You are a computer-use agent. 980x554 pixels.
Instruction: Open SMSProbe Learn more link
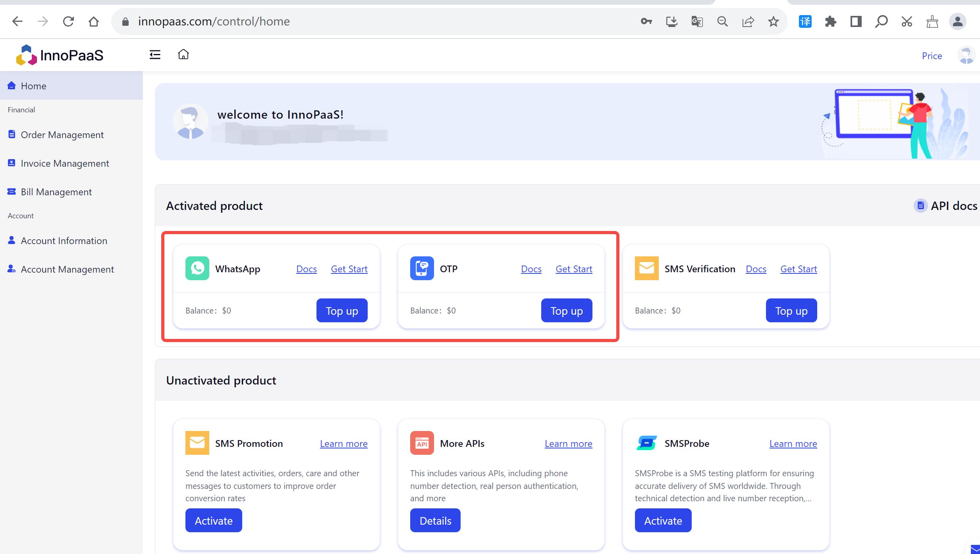click(793, 444)
